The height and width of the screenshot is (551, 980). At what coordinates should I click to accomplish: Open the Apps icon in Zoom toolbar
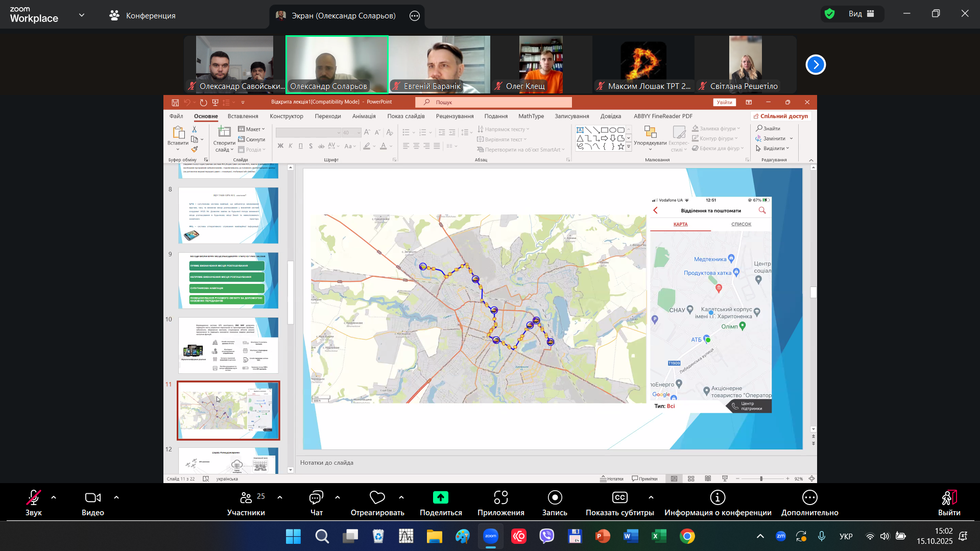[500, 498]
